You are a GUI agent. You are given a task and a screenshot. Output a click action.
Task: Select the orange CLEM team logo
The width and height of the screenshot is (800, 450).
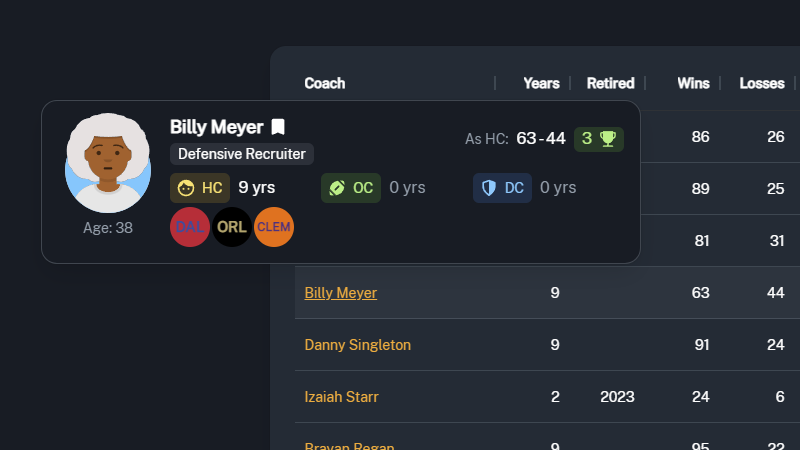tap(274, 227)
